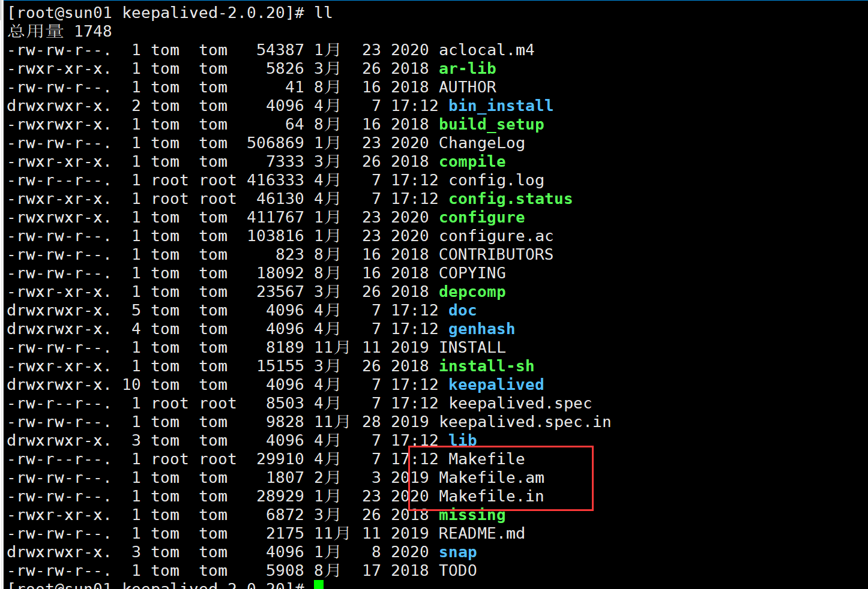Click the file size 54387
The height and width of the screenshot is (589, 868).
click(280, 50)
